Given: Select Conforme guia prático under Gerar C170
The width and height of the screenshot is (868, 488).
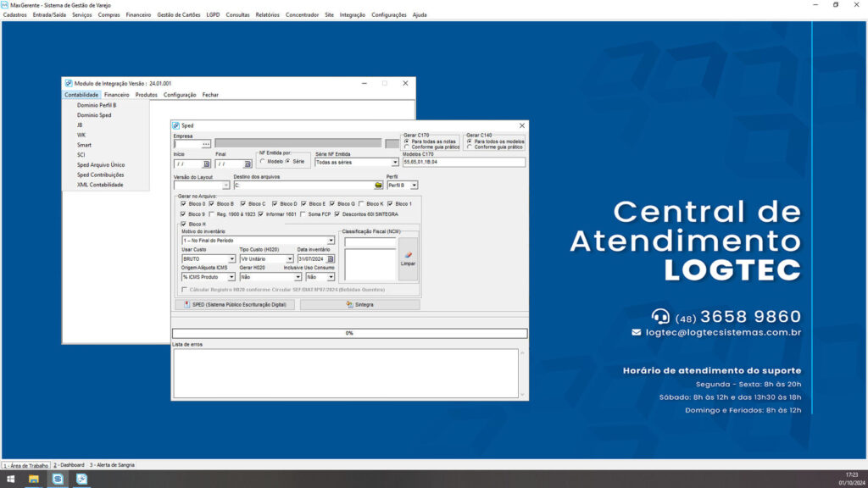Looking at the screenshot, I should tap(407, 147).
